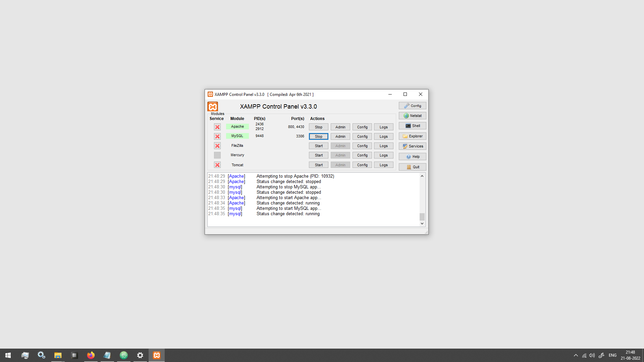Click the log scrollbar down arrow
The width and height of the screenshot is (644, 362).
tap(422, 224)
